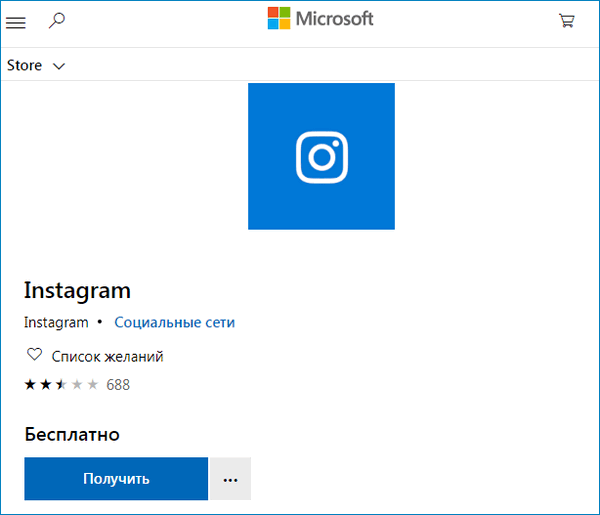This screenshot has height=515, width=600.
Task: Open the more options ellipsis button
Action: pos(230,479)
